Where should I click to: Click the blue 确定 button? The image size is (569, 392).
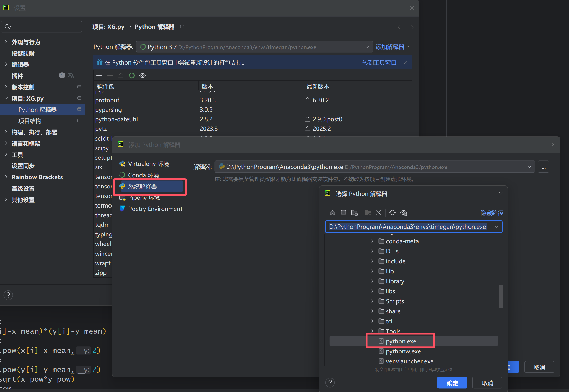[452, 383]
